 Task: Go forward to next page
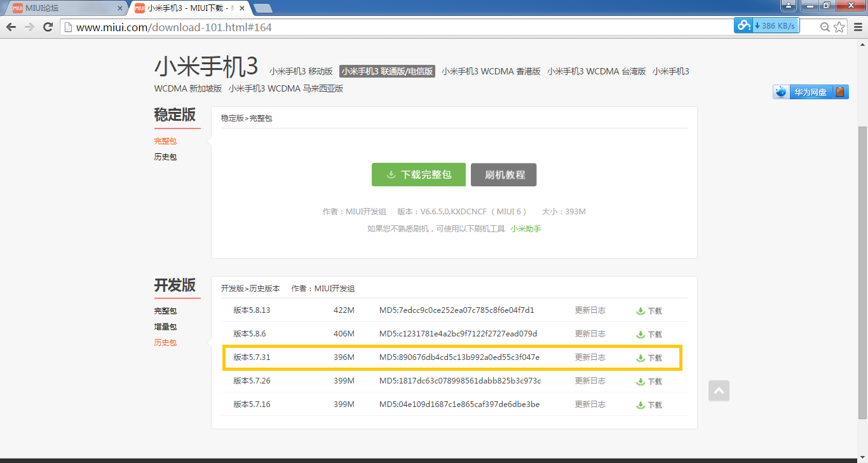pyautogui.click(x=29, y=27)
